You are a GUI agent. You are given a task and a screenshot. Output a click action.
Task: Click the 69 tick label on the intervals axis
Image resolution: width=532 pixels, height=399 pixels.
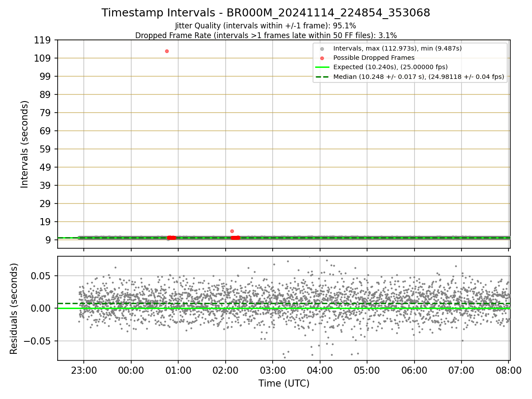tap(46, 131)
